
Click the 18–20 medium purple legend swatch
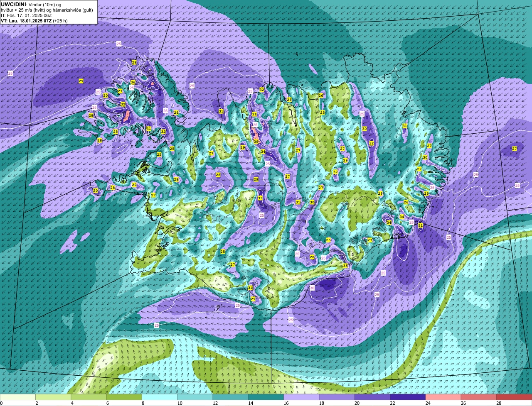coord(337,397)
